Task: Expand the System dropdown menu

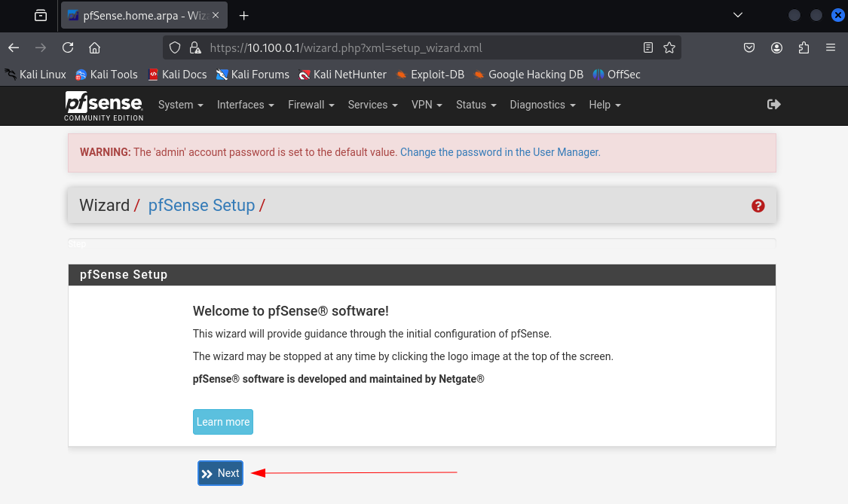Action: coord(181,105)
